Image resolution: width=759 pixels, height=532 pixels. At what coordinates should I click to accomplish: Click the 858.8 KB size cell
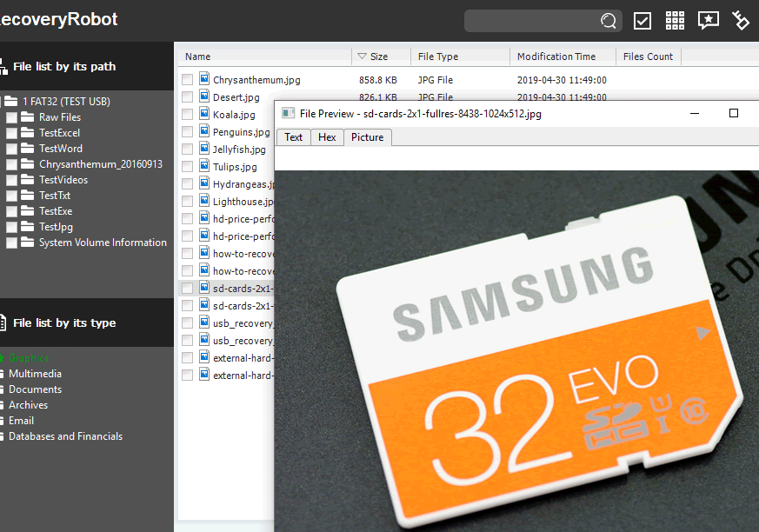(378, 80)
